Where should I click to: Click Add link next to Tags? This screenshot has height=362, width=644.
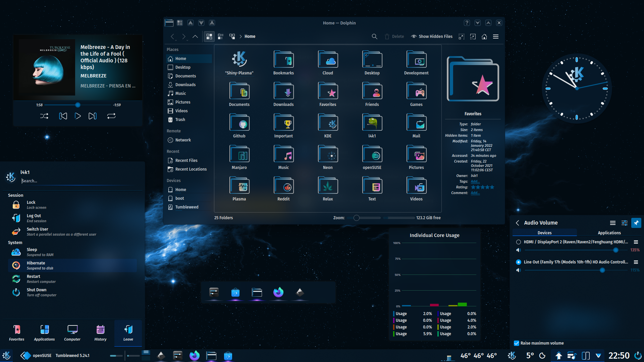tap(475, 182)
